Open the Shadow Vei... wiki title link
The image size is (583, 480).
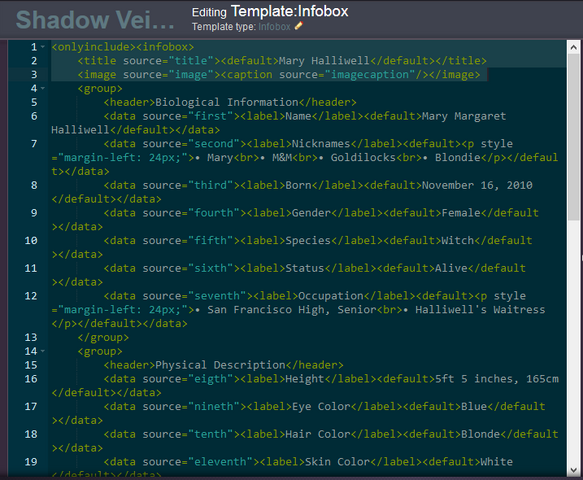pos(95,20)
